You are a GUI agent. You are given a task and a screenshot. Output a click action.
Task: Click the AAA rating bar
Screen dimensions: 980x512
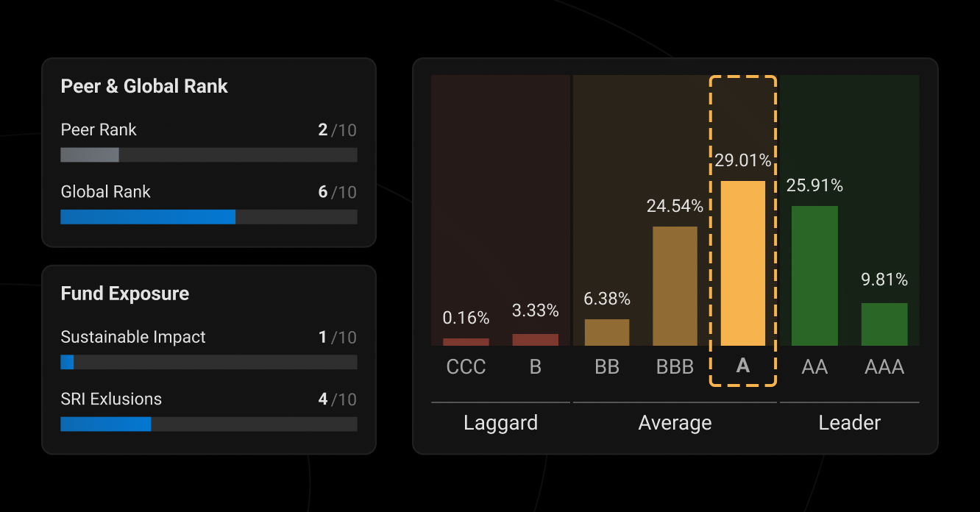[x=885, y=324]
